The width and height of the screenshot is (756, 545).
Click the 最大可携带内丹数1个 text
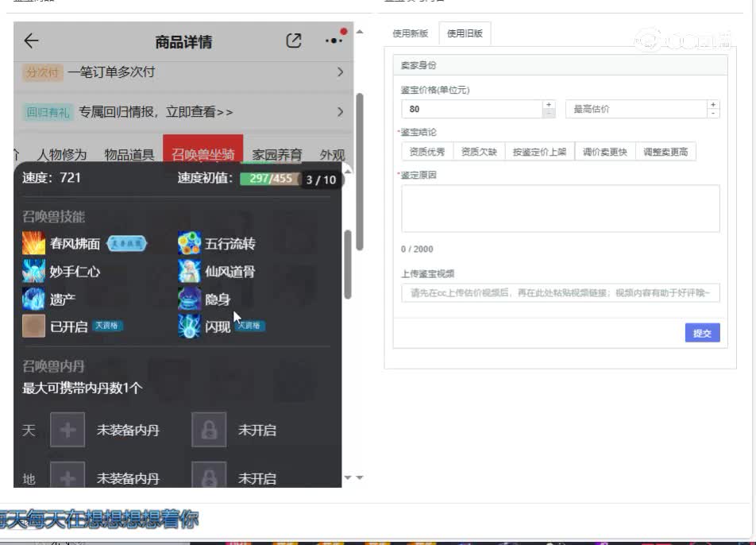(82, 388)
